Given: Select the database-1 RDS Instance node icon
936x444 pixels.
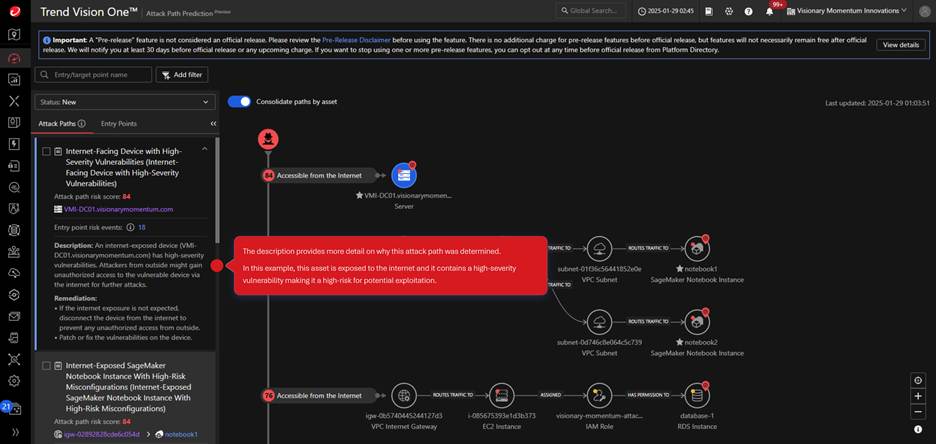Looking at the screenshot, I should tap(697, 396).
